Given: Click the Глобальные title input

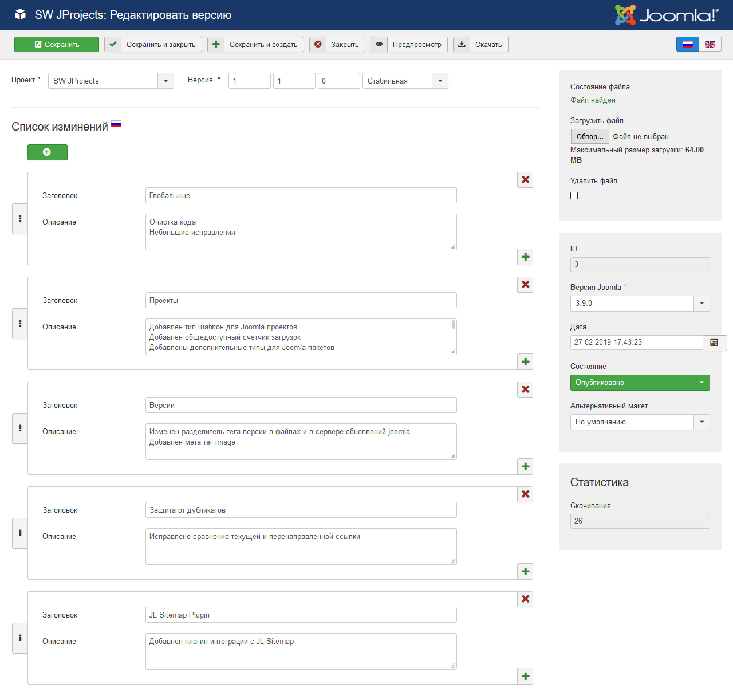Looking at the screenshot, I should coord(301,195).
